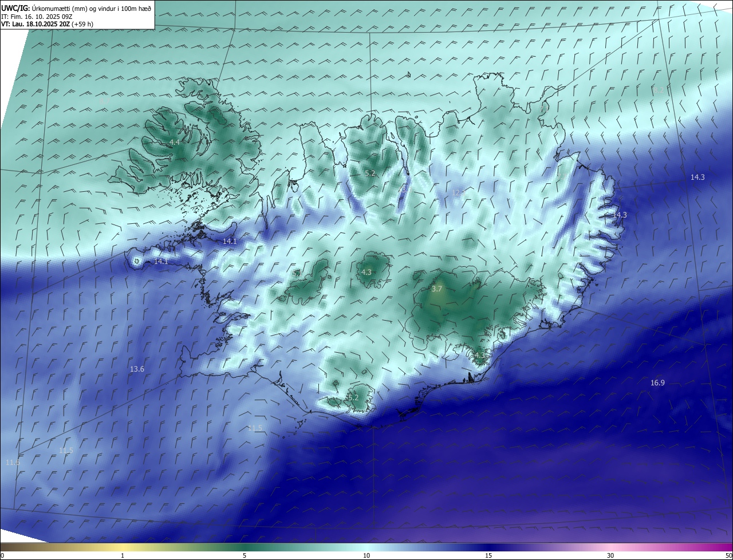Viewport: 733px width, 560px height.
Task: Click the 10 tick on the color scale
Action: coord(366,556)
